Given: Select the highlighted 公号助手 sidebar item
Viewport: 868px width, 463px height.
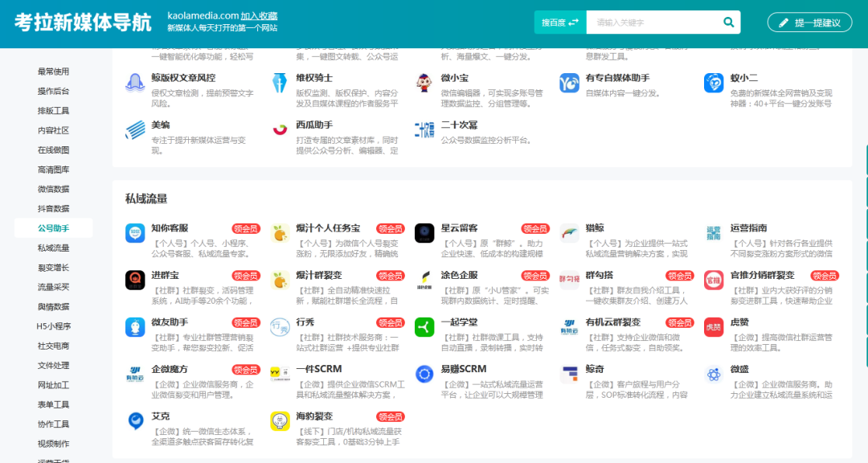Looking at the screenshot, I should point(54,228).
